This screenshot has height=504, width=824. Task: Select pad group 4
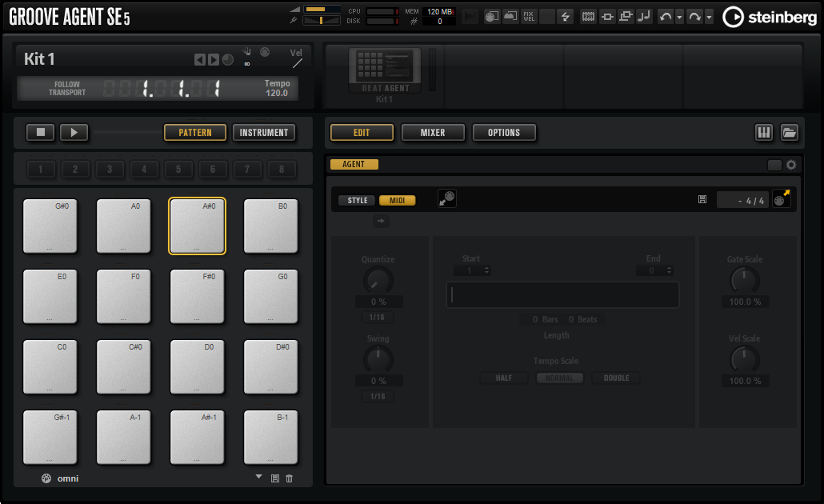[144, 170]
